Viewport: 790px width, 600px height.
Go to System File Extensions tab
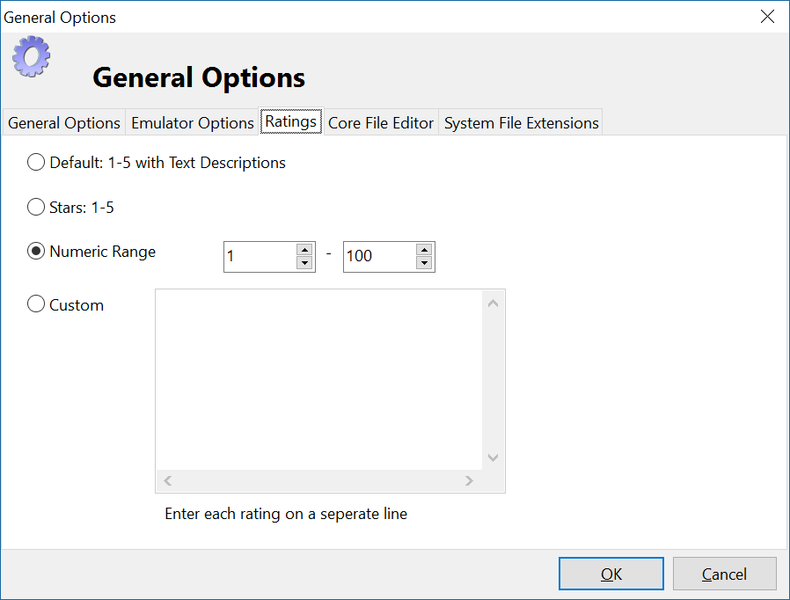521,123
